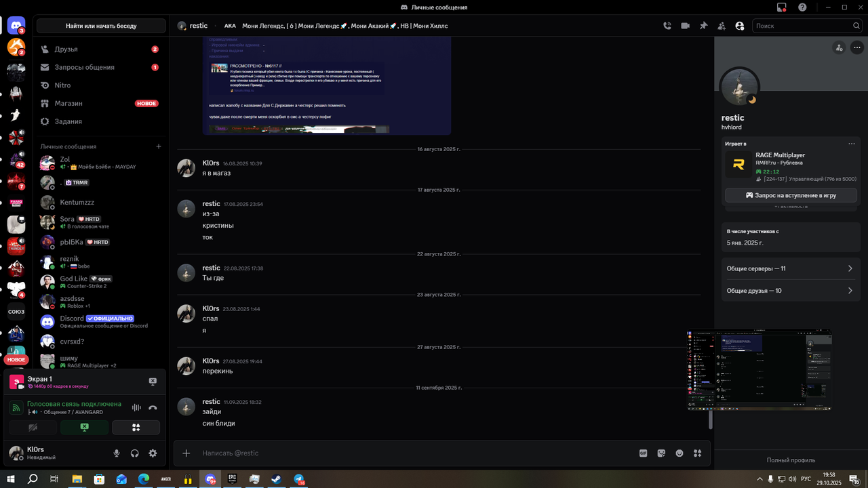
Task: Open user settings gear
Action: 153,453
